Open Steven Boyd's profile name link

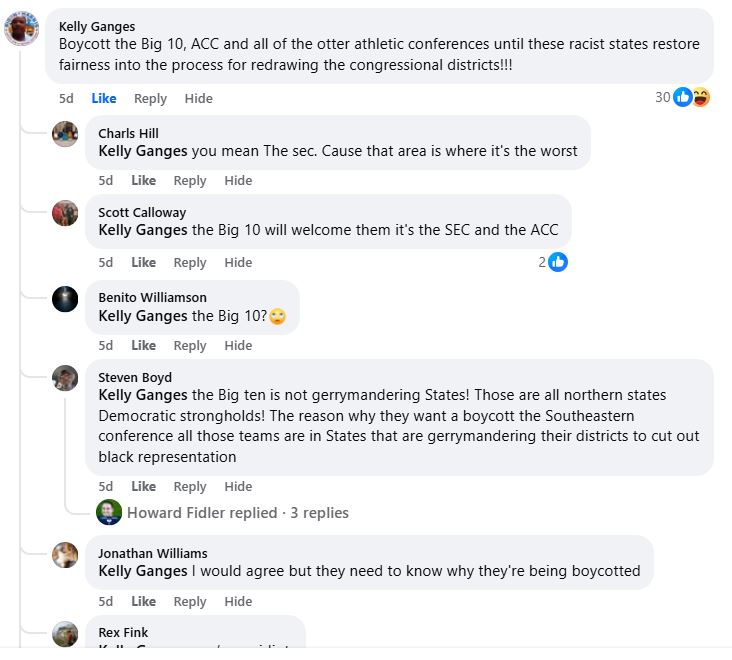[x=135, y=377]
